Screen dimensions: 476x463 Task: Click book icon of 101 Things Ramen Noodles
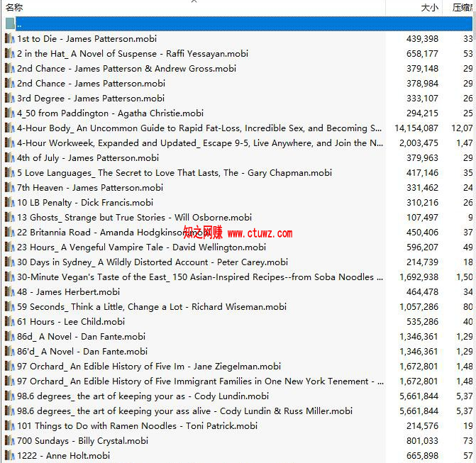(x=9, y=425)
